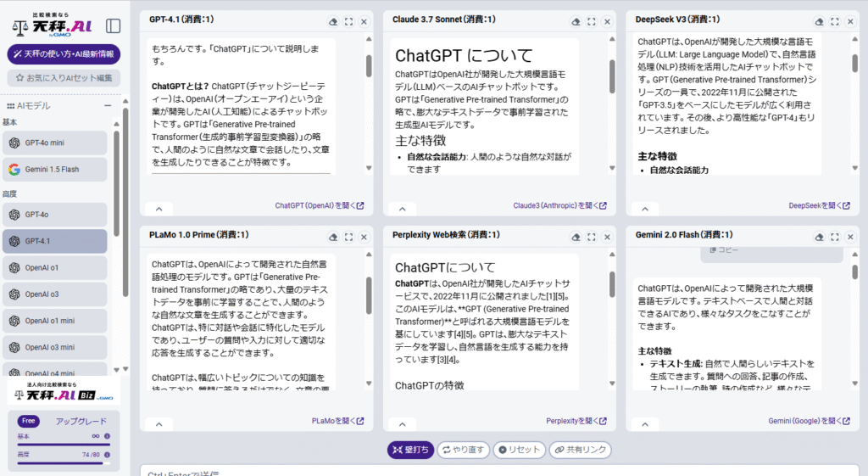Screen dimensions: 868x476
Task: Open the アップグレード link
Action: [81, 422]
